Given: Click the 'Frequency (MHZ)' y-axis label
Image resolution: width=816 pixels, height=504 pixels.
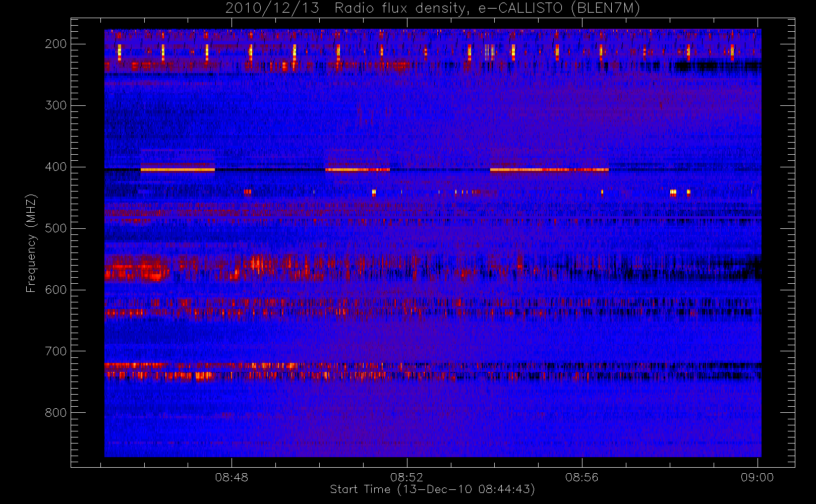Looking at the screenshot, I should click(x=31, y=243).
